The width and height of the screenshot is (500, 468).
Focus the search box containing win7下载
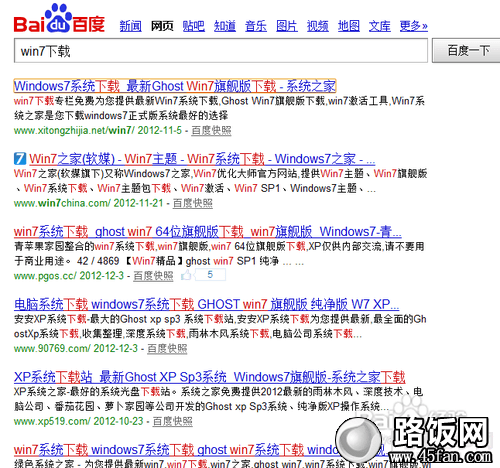[x=221, y=51]
